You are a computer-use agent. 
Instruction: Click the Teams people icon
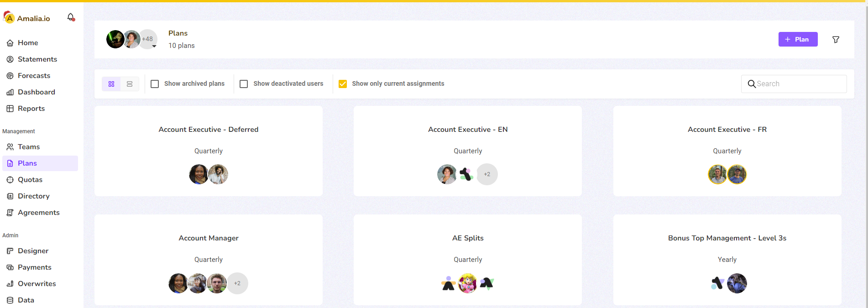pyautogui.click(x=10, y=147)
